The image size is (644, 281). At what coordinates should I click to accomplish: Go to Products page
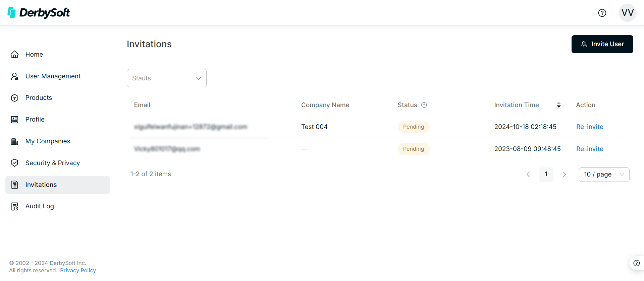pos(58,98)
